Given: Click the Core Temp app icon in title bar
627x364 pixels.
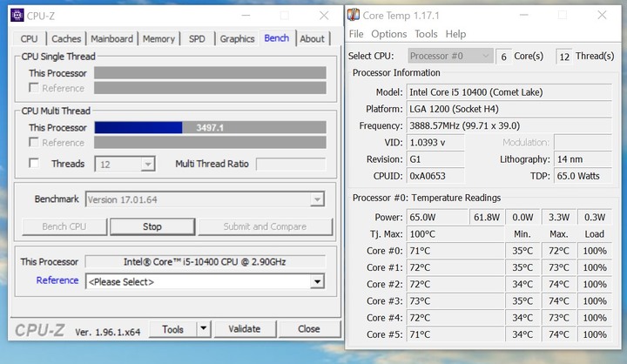Looking at the screenshot, I should point(353,15).
